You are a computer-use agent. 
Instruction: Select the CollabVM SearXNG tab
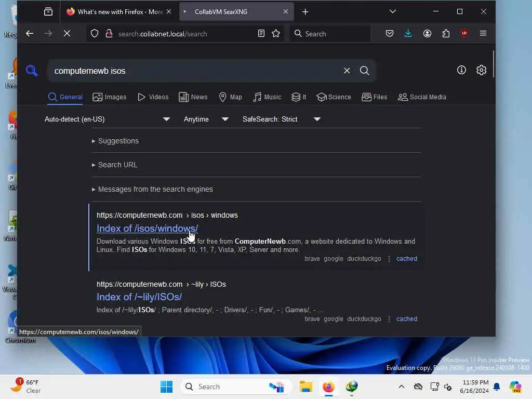(236, 12)
